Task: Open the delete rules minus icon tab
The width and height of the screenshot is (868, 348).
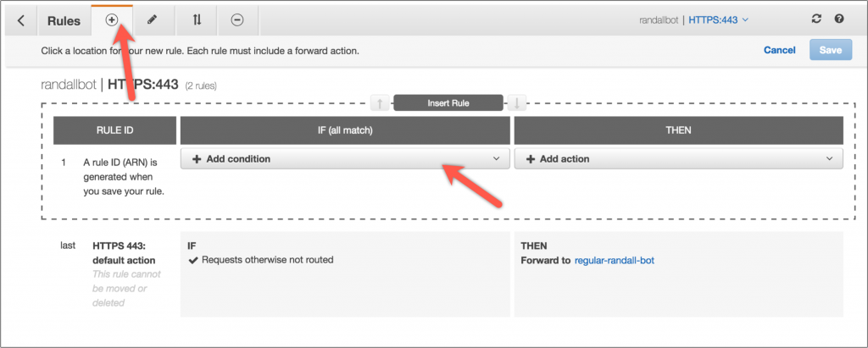Action: click(237, 20)
